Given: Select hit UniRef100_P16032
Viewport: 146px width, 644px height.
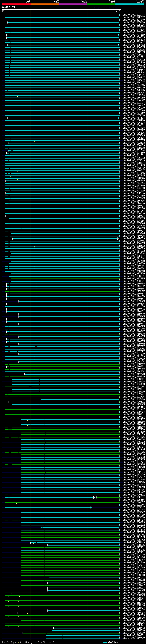Looking at the screenshot, I should [x=133, y=65].
